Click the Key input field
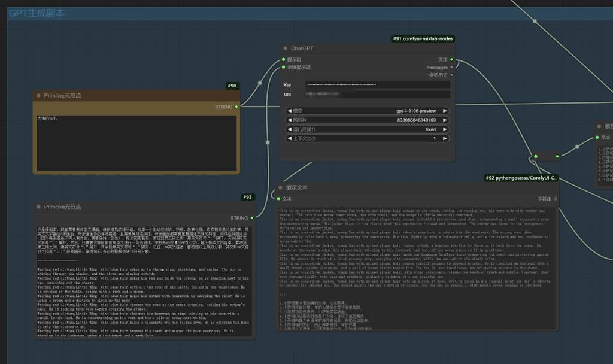Image resolution: width=613 pixels, height=364 pixels. coord(377,85)
